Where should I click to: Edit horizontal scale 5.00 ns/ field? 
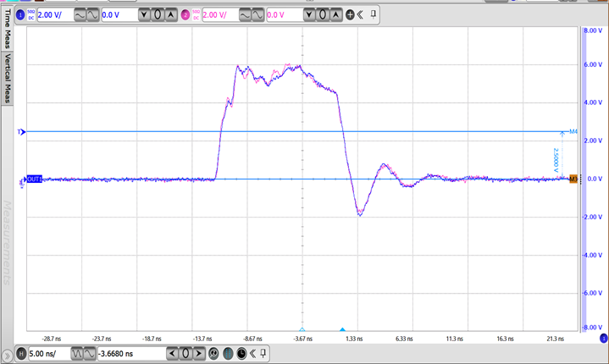(x=48, y=354)
